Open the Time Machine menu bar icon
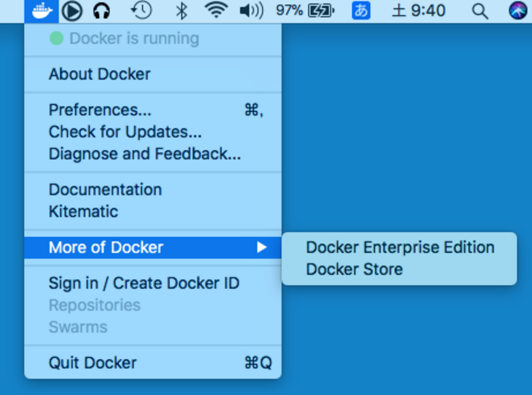 point(141,11)
